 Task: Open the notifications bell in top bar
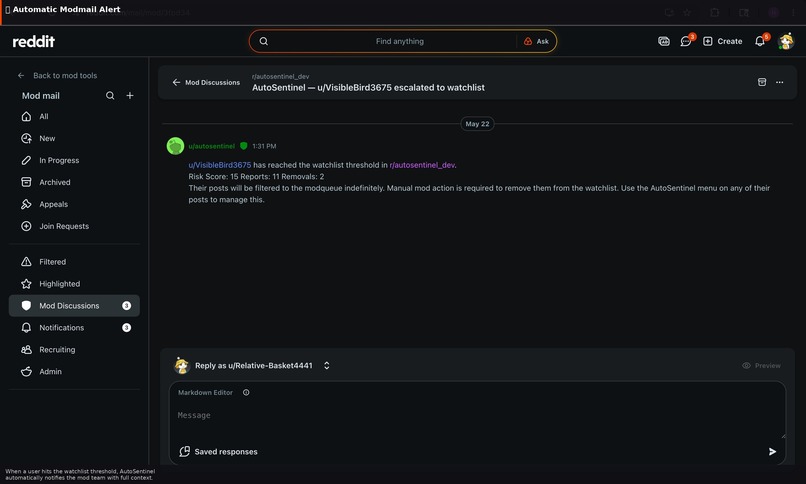(x=760, y=41)
